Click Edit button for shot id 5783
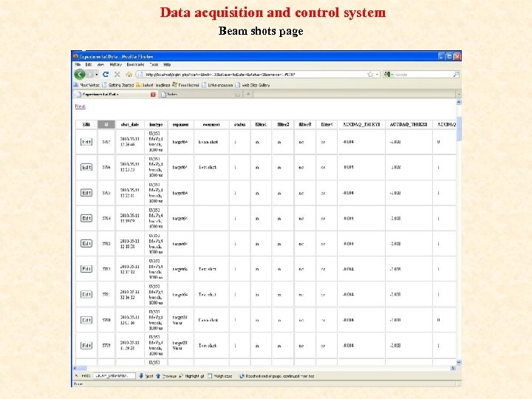Viewport: 532px width, 399px height. pos(86,244)
